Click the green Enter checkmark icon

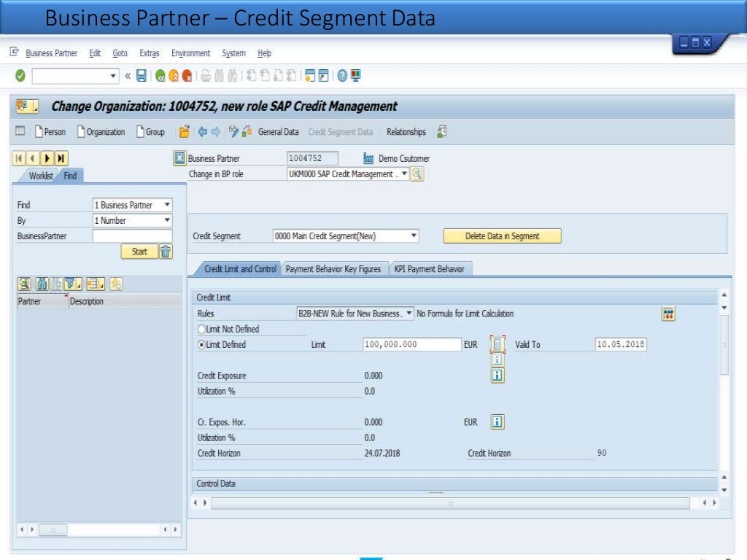click(20, 76)
